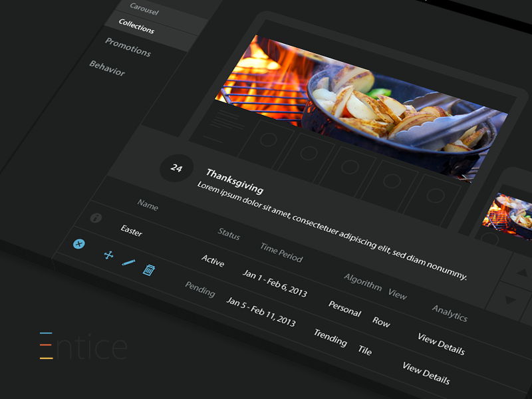Click the Lorem ipsum description text
Image resolution: width=532 pixels, height=399 pixels.
tap(332, 231)
